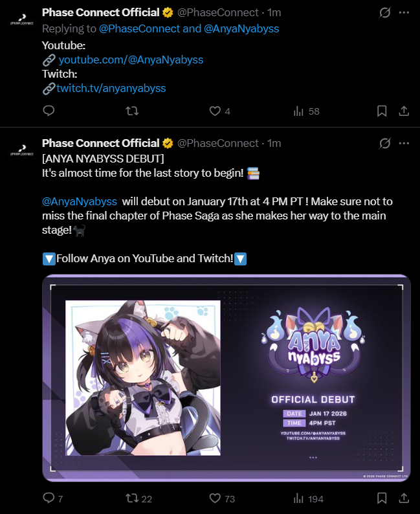Screen dimensions: 420x514
Task: Bookmark the reply tweet with links
Action: tap(382, 111)
